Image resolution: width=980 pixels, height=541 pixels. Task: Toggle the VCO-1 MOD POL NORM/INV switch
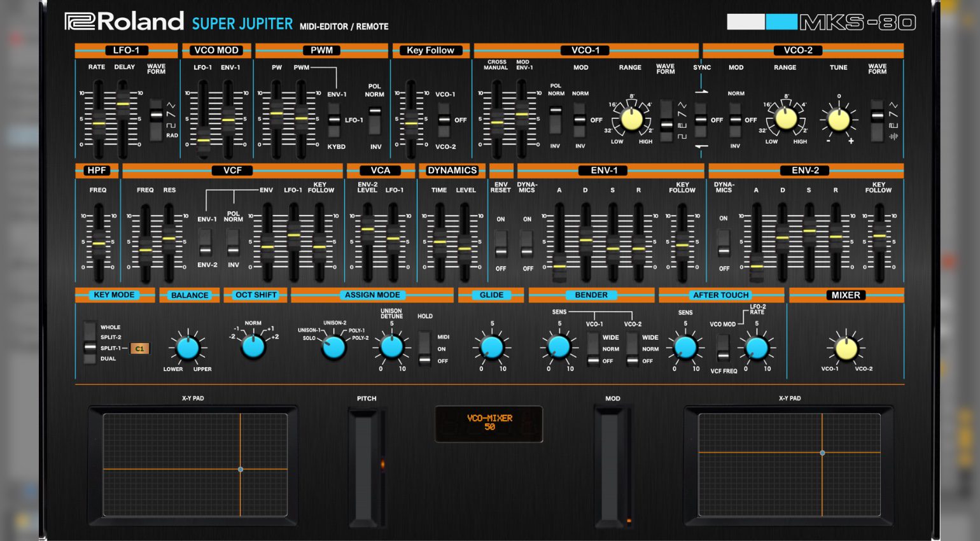tap(555, 120)
